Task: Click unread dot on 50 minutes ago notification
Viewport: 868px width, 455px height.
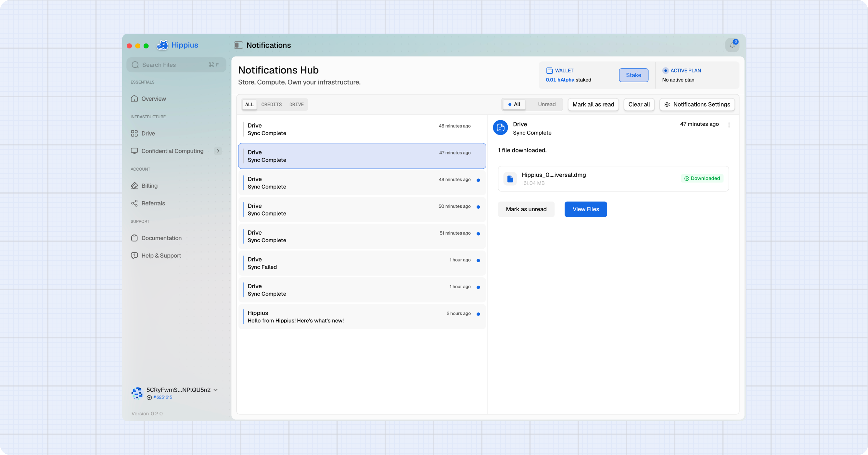Action: (478, 207)
